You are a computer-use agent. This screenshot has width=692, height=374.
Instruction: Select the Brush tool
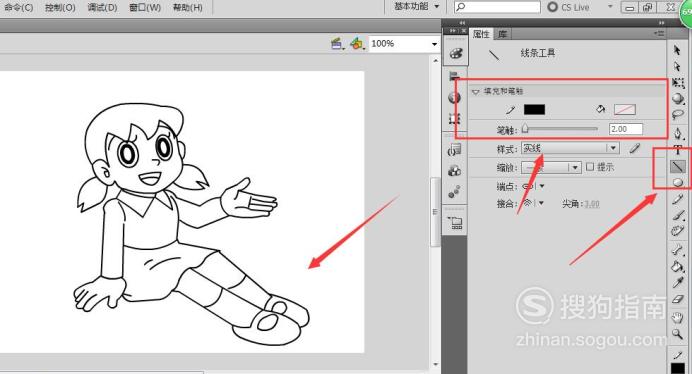click(678, 215)
